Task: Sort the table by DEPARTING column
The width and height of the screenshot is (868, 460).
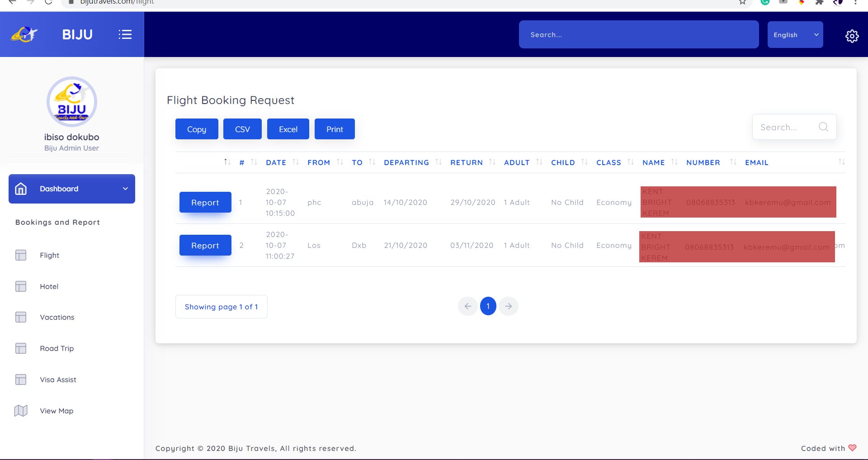Action: 406,162
